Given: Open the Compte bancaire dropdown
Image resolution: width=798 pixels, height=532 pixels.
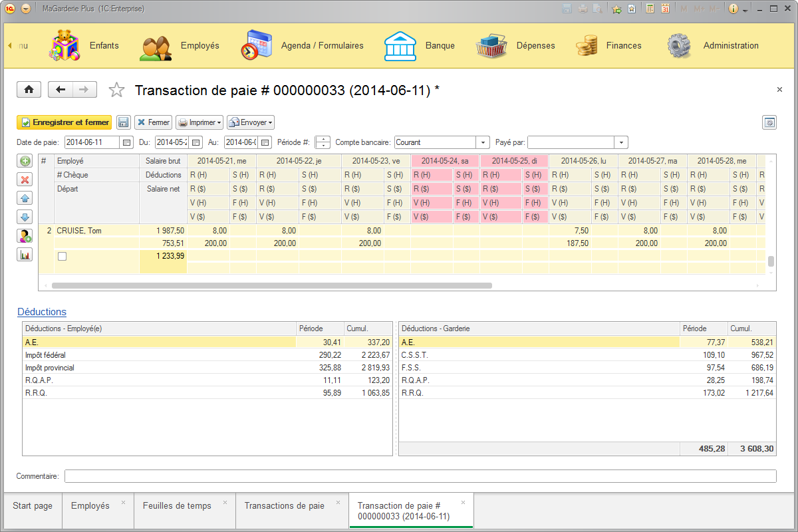Looking at the screenshot, I should pos(483,142).
